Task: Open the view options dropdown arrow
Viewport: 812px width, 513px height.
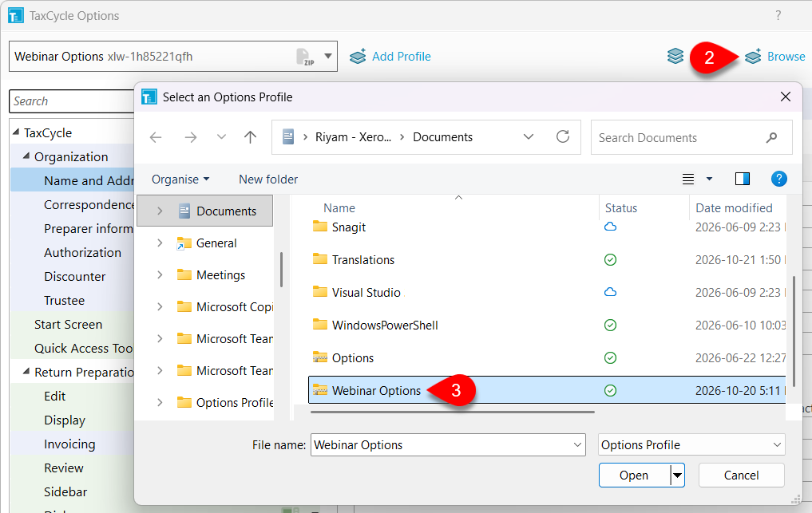Action: coord(710,179)
